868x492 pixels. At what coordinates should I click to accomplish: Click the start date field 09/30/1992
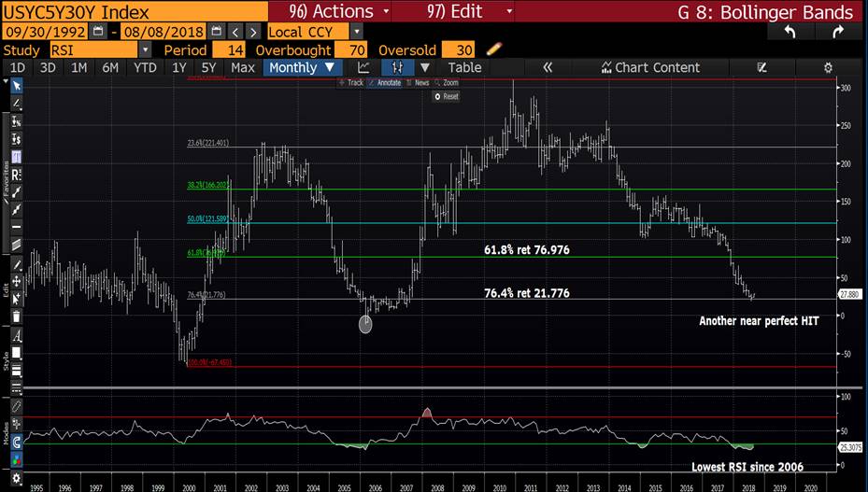pos(45,32)
